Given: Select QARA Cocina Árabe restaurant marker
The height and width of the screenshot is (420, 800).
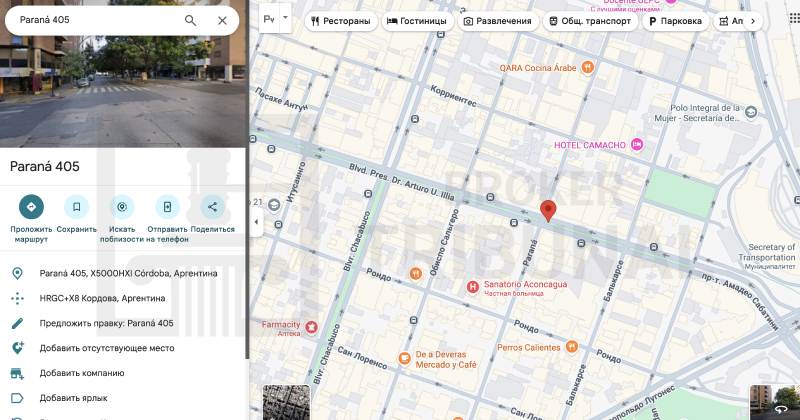Looking at the screenshot, I should (x=588, y=67).
